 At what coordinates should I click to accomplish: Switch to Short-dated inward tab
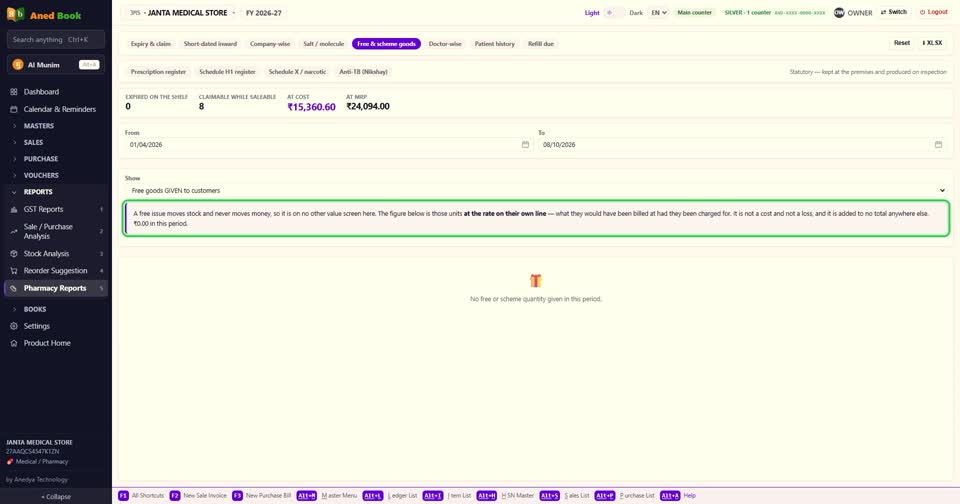[x=210, y=44]
